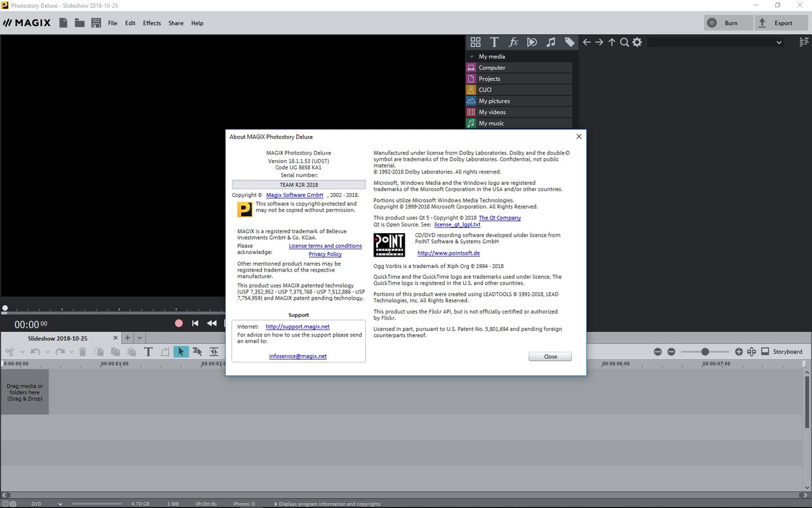812x508 pixels.
Task: Open support.magix.net link
Action: click(x=298, y=326)
